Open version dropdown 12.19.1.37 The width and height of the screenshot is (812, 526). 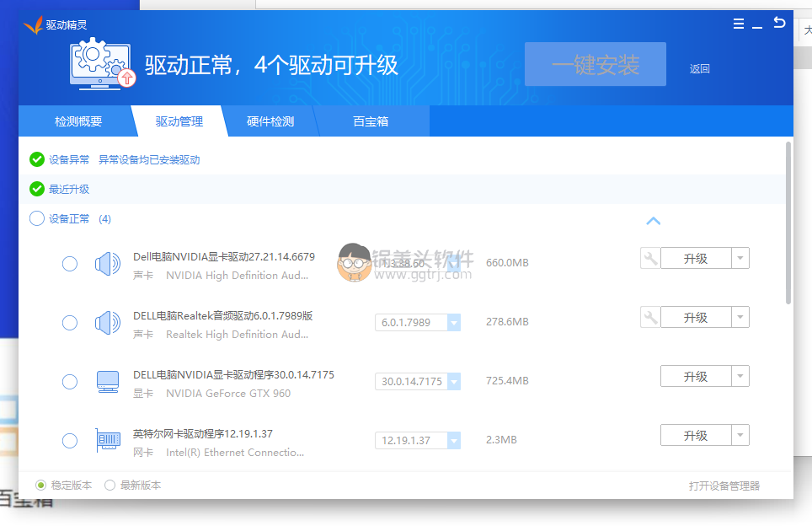coord(454,441)
